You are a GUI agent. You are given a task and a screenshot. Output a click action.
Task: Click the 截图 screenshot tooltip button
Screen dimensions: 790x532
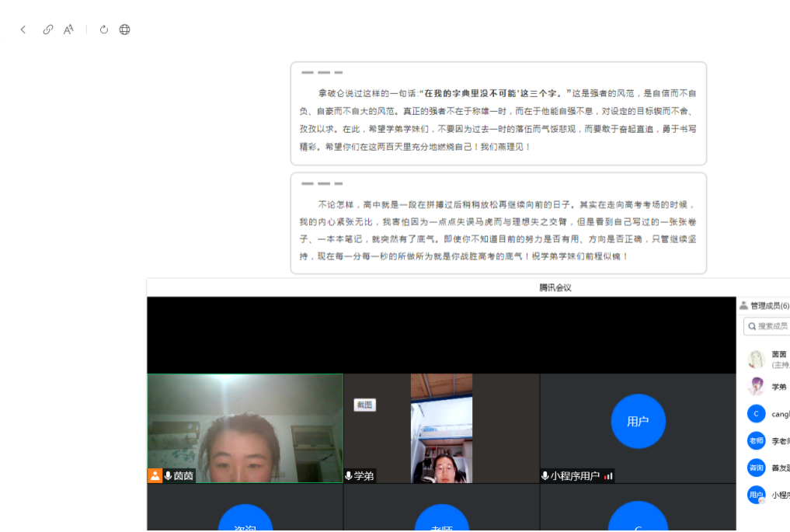(364, 405)
